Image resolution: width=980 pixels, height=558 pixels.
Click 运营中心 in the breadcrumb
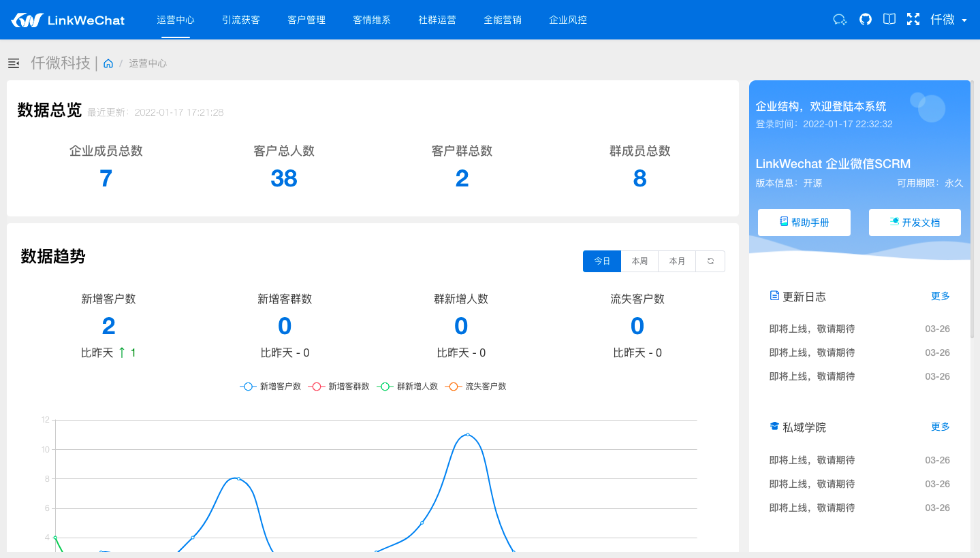coord(148,63)
